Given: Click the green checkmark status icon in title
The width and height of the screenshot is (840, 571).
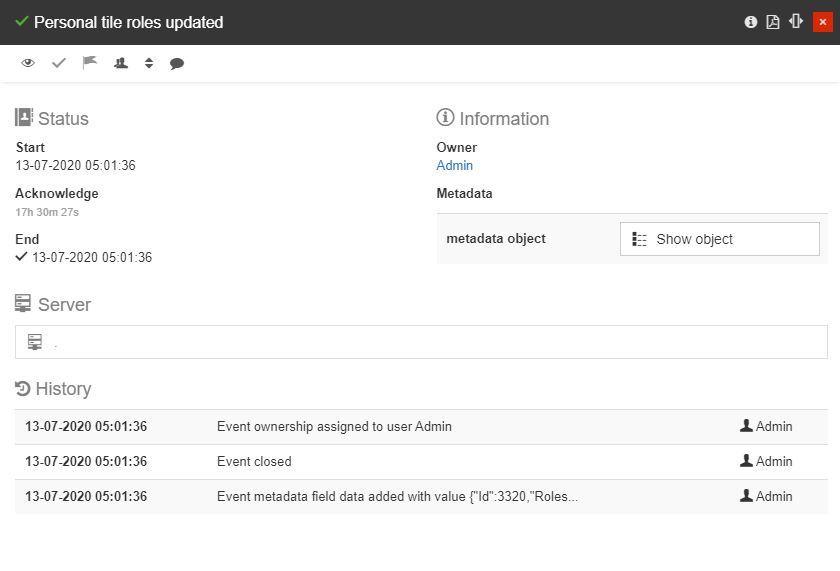Looking at the screenshot, I should point(21,22).
